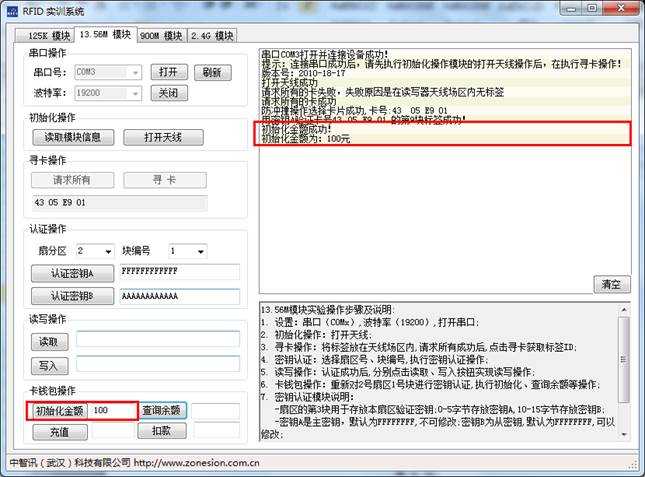Click the 密钥B text input field
Image resolution: width=645 pixels, height=477 pixels.
(178, 297)
